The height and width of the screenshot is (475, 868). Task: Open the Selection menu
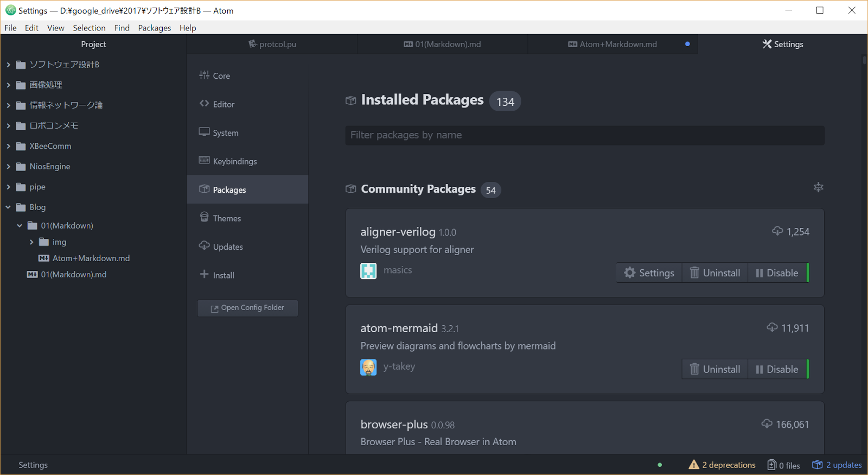coord(89,28)
